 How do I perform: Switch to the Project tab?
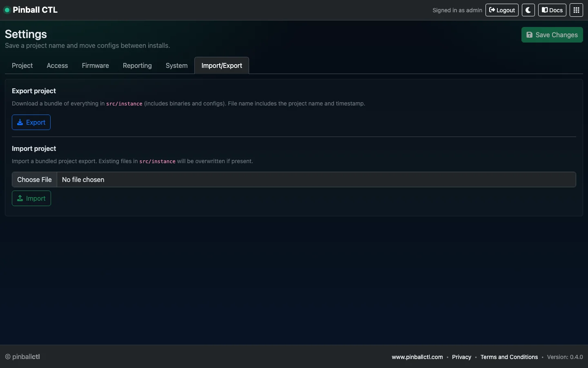point(22,65)
